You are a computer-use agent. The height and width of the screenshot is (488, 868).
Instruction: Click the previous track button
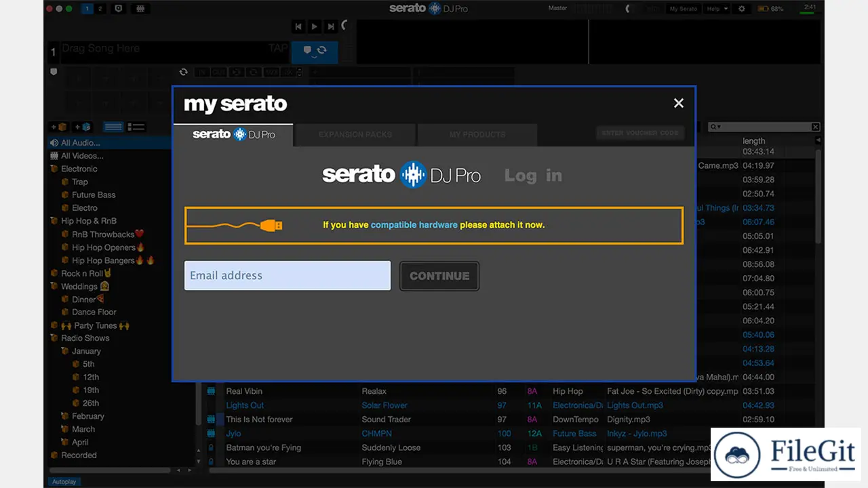click(x=298, y=26)
